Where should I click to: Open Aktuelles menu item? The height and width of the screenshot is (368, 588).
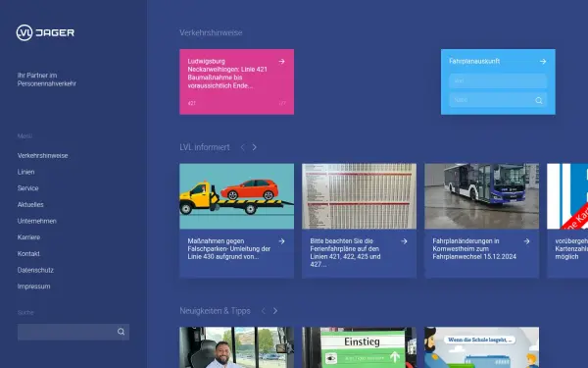(x=30, y=205)
